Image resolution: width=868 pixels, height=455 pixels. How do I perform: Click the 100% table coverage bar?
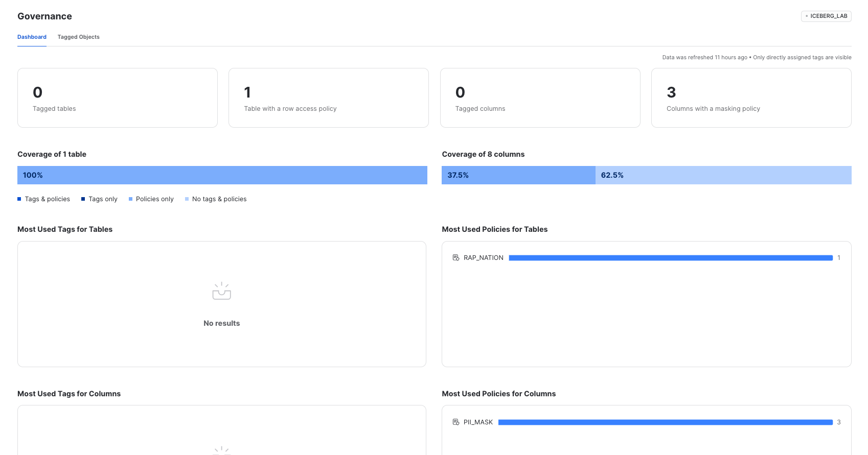pyautogui.click(x=222, y=175)
